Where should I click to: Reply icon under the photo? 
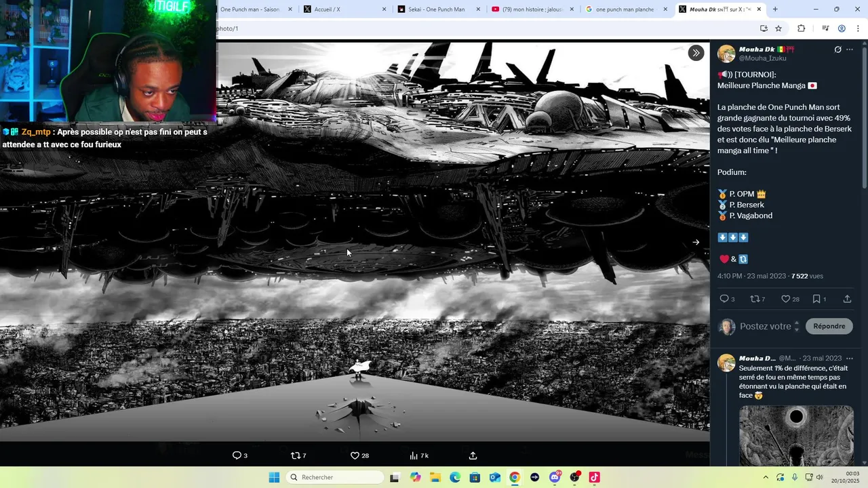(x=237, y=455)
